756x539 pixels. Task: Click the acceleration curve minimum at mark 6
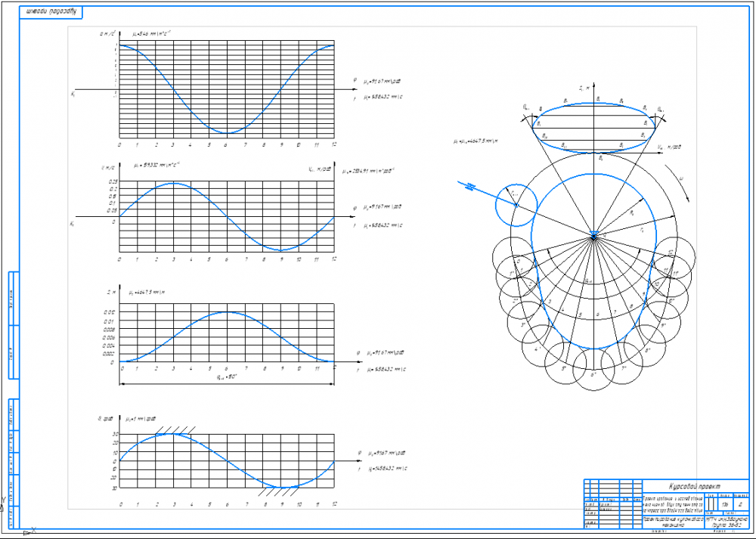(226, 133)
